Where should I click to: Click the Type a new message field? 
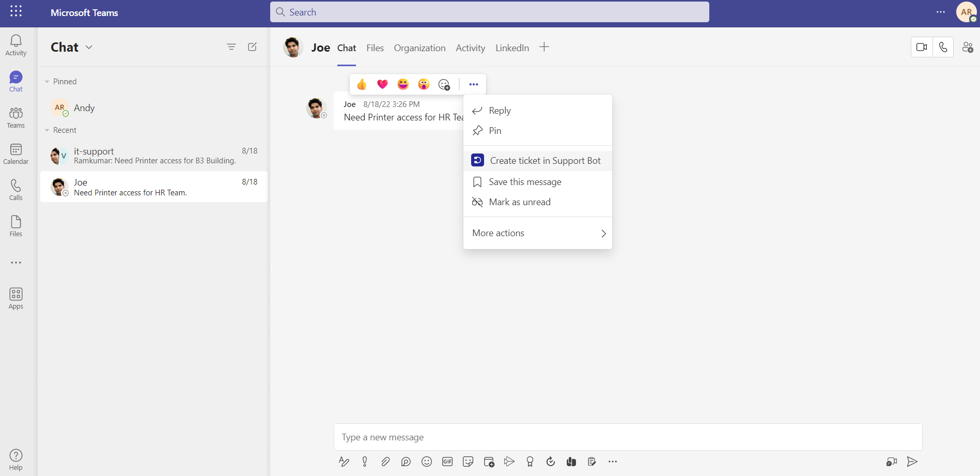pos(568,437)
